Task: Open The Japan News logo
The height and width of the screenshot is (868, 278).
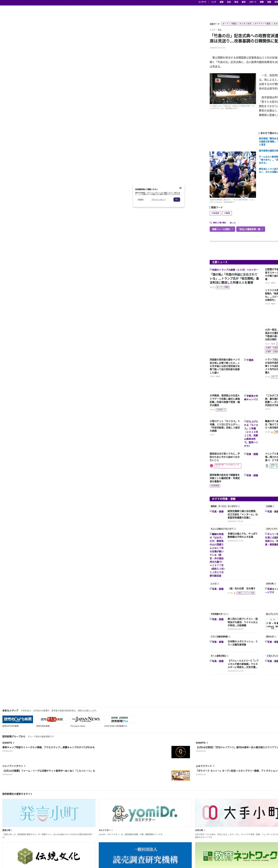Action: point(86,719)
